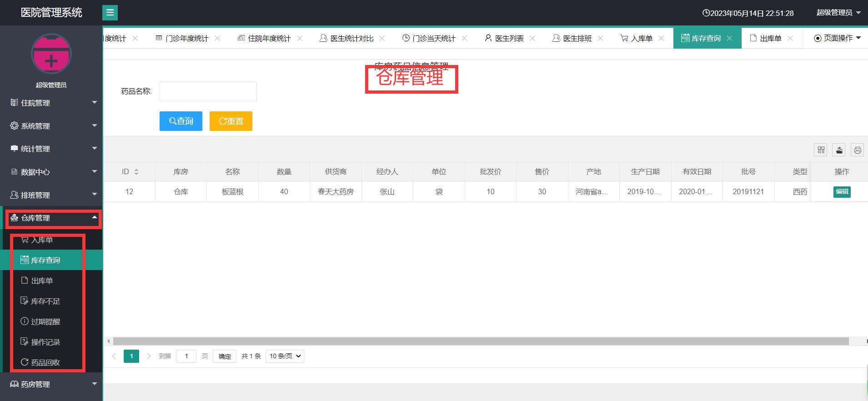This screenshot has width=868, height=401.
Task: Click the 确定 pagination confirm button
Action: point(225,356)
